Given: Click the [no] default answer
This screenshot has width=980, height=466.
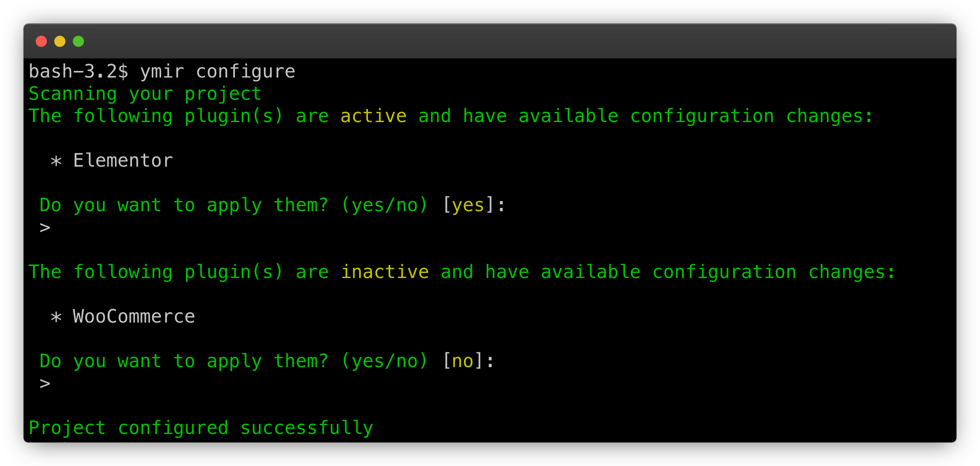Looking at the screenshot, I should click(x=463, y=361).
